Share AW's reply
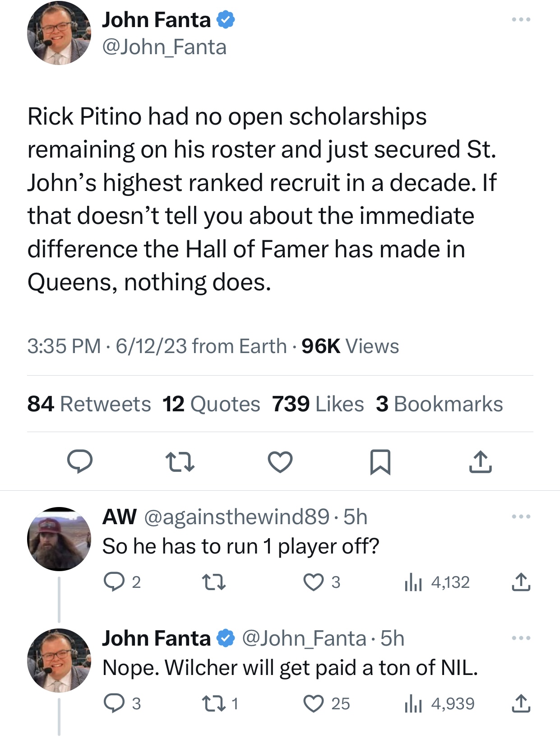560x740 pixels. point(521,582)
